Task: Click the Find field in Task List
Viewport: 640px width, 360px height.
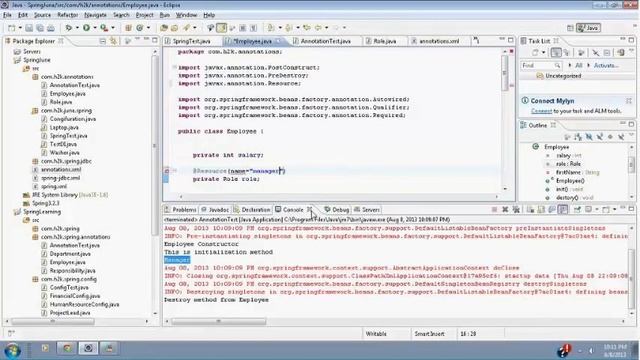Action: pos(541,65)
